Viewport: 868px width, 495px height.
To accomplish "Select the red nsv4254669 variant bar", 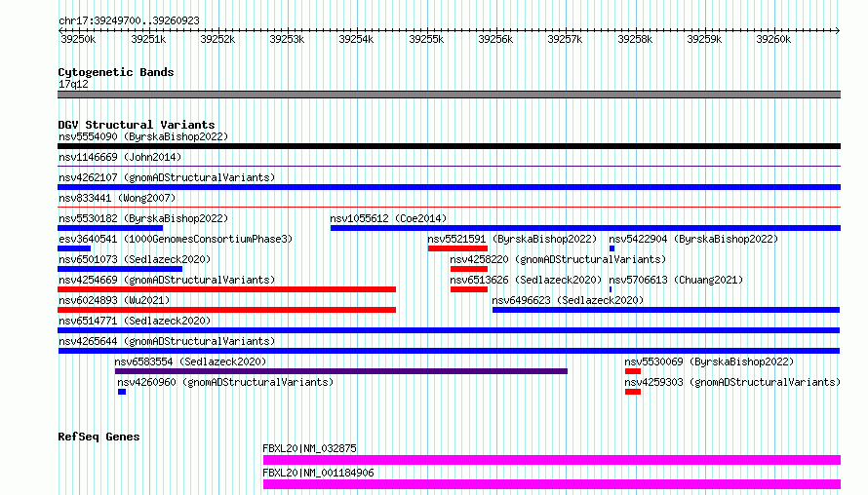I will (x=227, y=289).
